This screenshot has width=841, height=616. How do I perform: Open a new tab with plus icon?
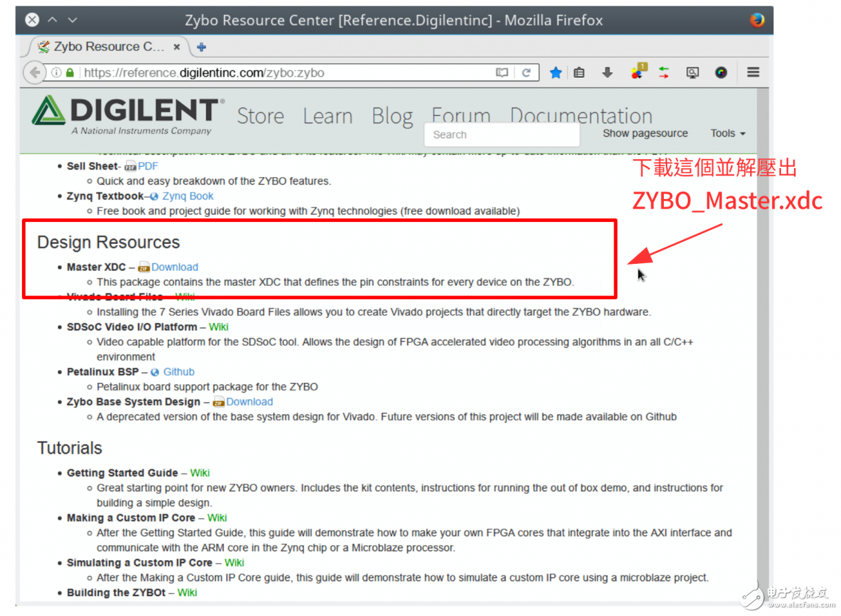201,47
